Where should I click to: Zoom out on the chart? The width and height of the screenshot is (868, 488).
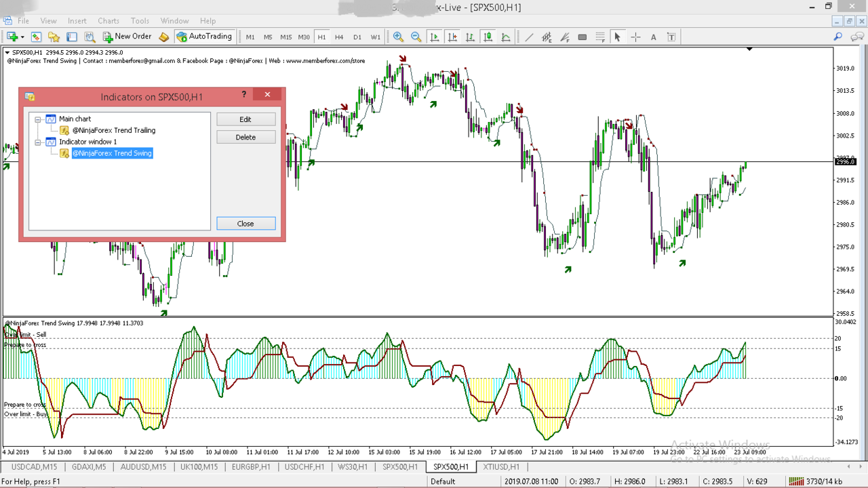pos(416,37)
